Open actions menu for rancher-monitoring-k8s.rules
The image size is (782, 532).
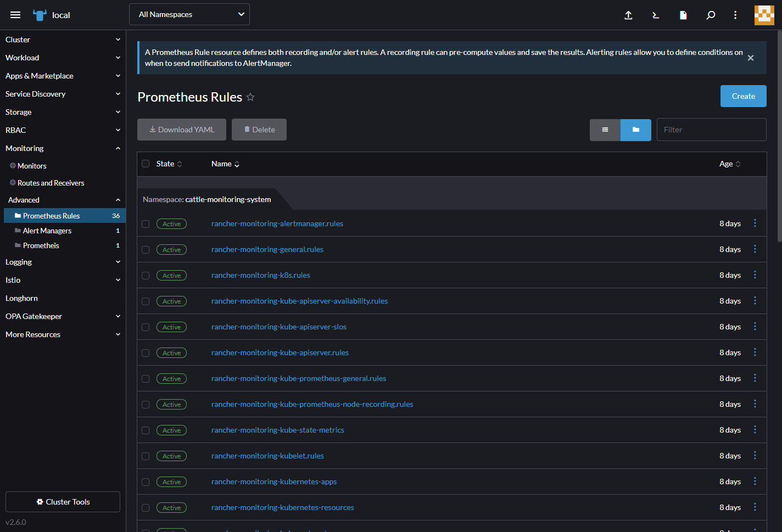click(x=755, y=275)
